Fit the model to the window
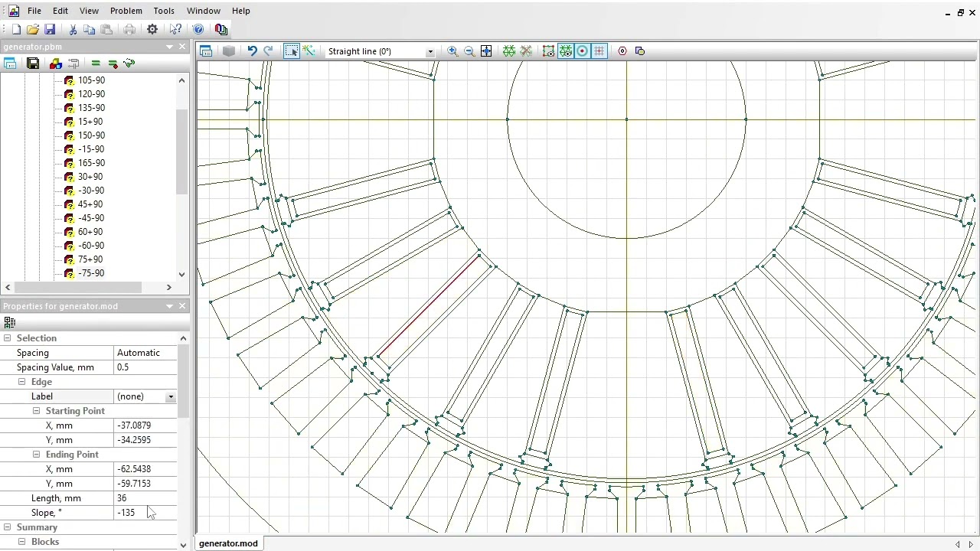This screenshot has height=551, width=980. point(486,51)
